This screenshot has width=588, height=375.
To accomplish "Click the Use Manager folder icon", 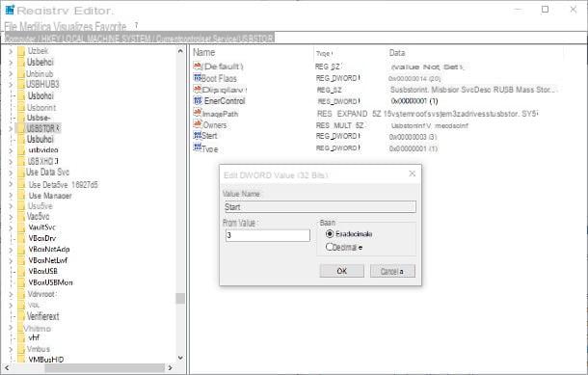I will pos(21,196).
